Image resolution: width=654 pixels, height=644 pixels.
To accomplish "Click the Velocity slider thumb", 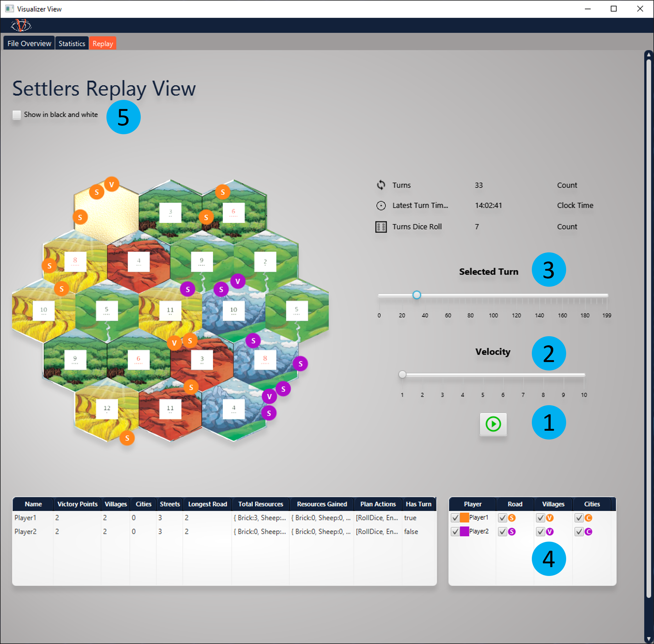I will [402, 374].
